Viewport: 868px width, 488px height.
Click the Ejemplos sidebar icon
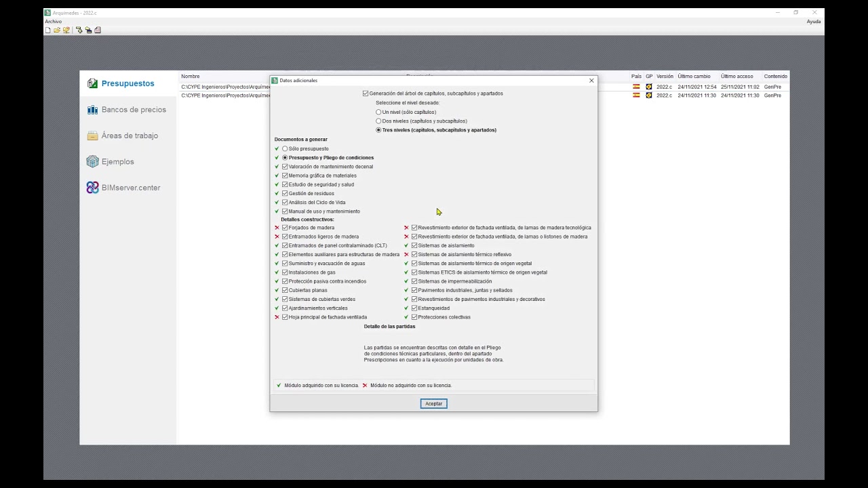(x=92, y=161)
